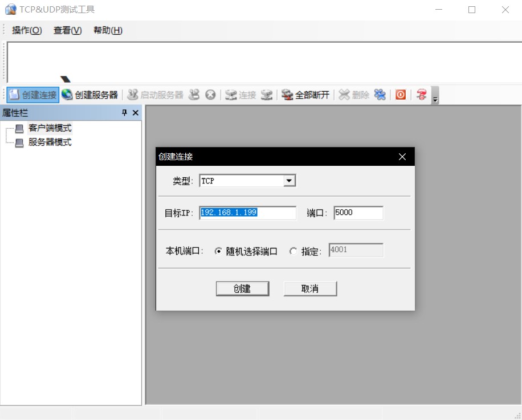The width and height of the screenshot is (522, 420).
Task: Click the TCP&UDP测试工具 app icon in title bar
Action: (11, 9)
